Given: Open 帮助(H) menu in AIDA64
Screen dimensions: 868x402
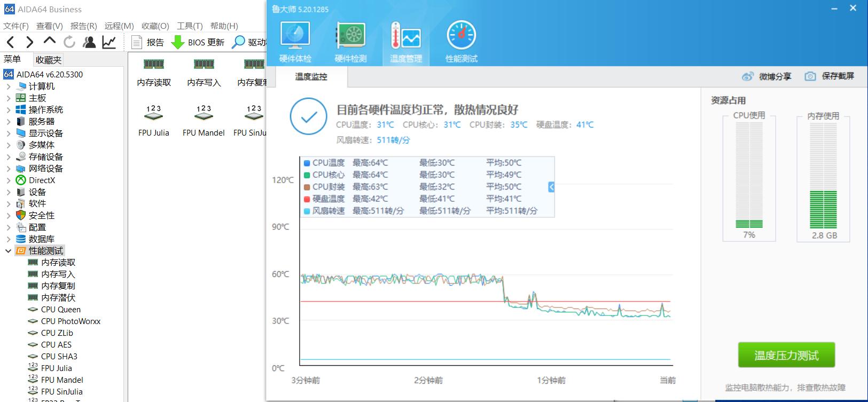Looking at the screenshot, I should [x=224, y=26].
